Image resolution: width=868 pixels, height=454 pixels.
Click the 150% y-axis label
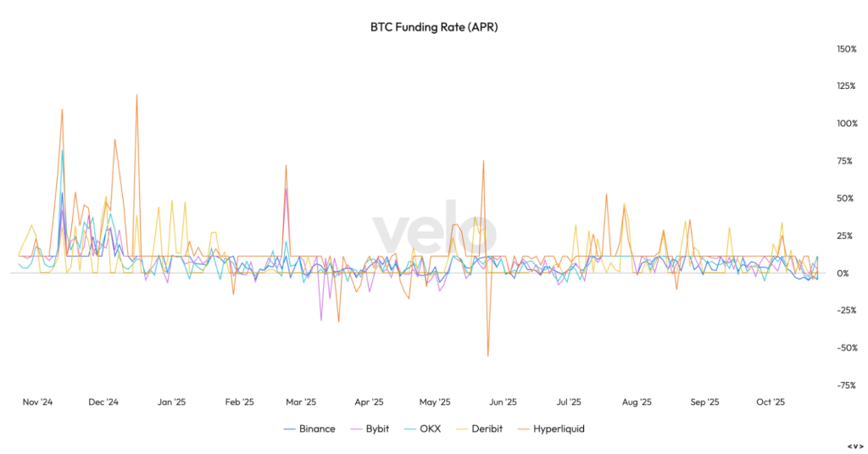845,49
